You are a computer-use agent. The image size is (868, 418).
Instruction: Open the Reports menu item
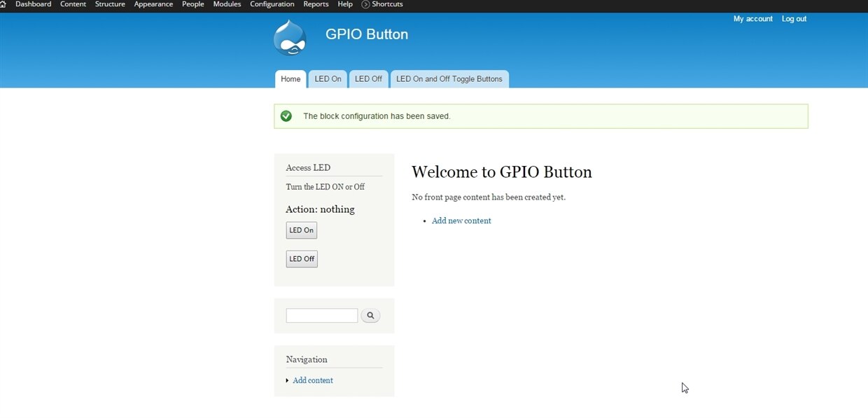[x=316, y=4]
